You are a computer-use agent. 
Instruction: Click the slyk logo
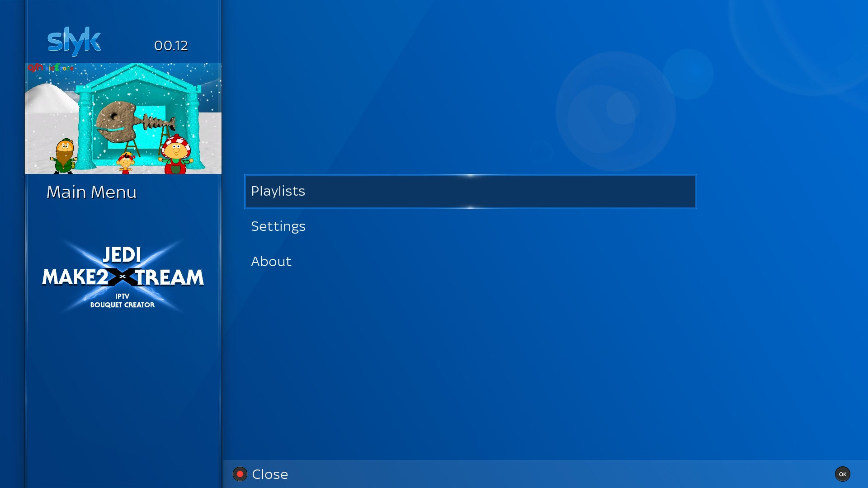[74, 41]
